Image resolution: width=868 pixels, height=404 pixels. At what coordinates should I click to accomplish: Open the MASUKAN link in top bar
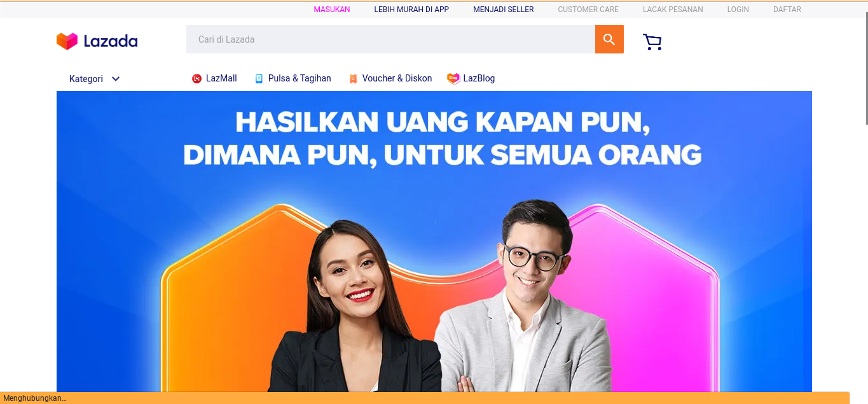[332, 10]
